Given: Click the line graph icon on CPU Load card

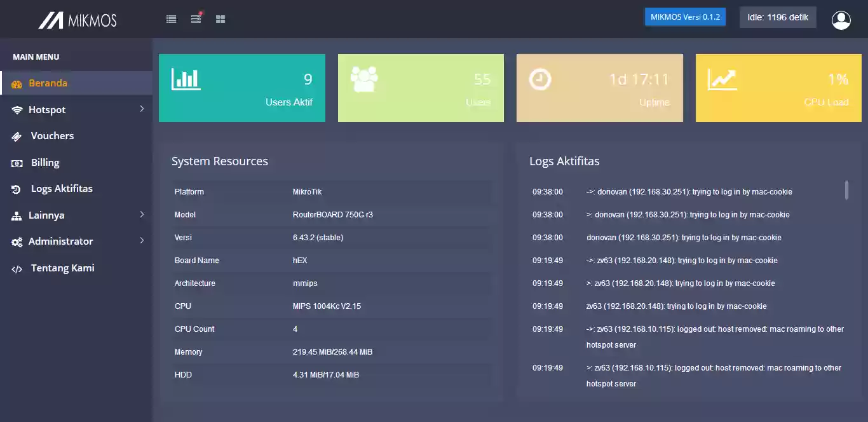Looking at the screenshot, I should [x=722, y=79].
